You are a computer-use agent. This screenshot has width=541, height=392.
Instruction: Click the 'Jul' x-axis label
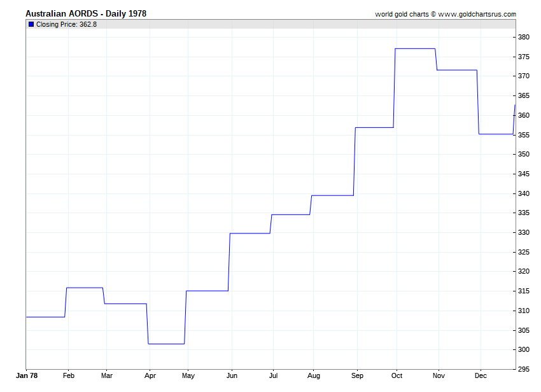click(273, 375)
